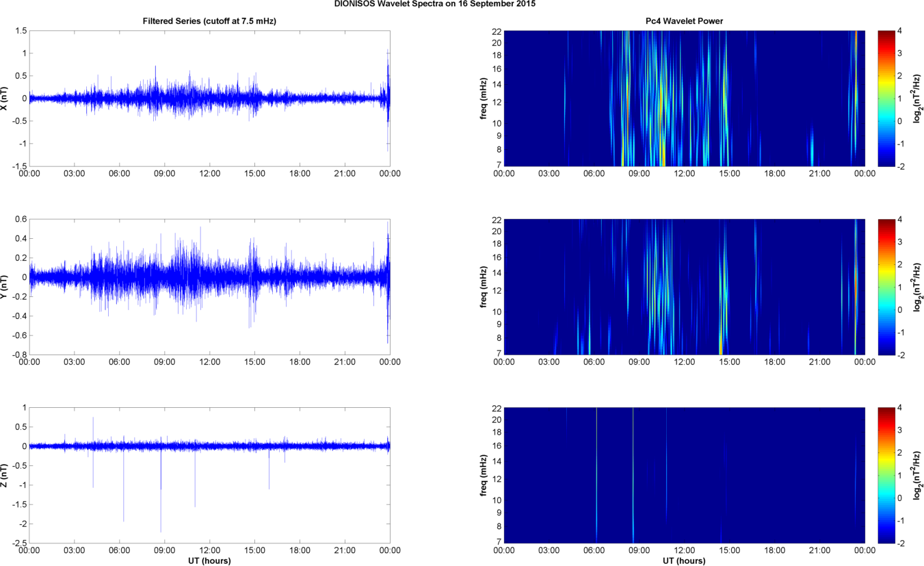Viewport: 924px width, 566px height.
Task: Click the Y component wavelet power spectrogram
Action: 685,287
